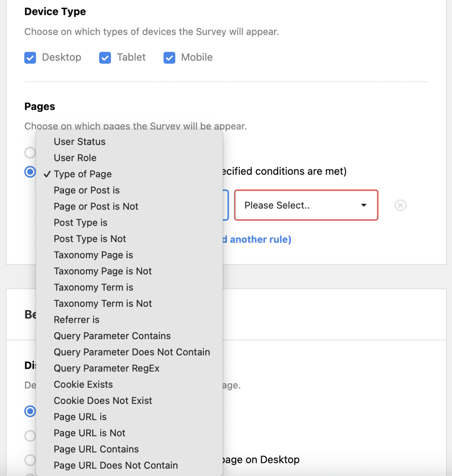
Task: Select Page or Post is option
Action: tap(86, 190)
